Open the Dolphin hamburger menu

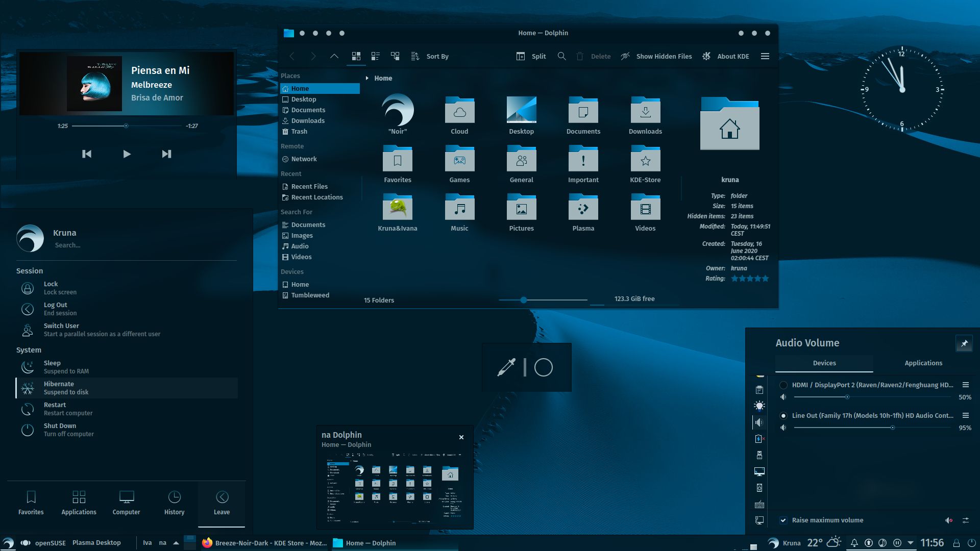point(765,56)
